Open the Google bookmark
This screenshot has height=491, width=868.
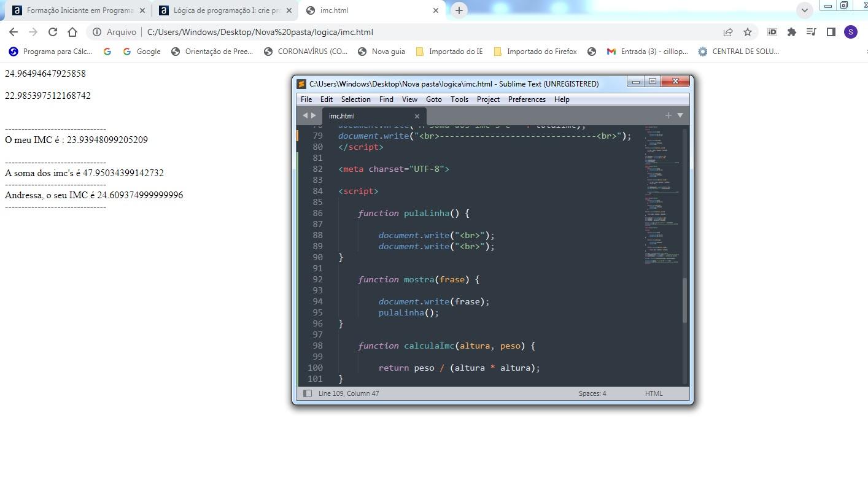pyautogui.click(x=142, y=52)
